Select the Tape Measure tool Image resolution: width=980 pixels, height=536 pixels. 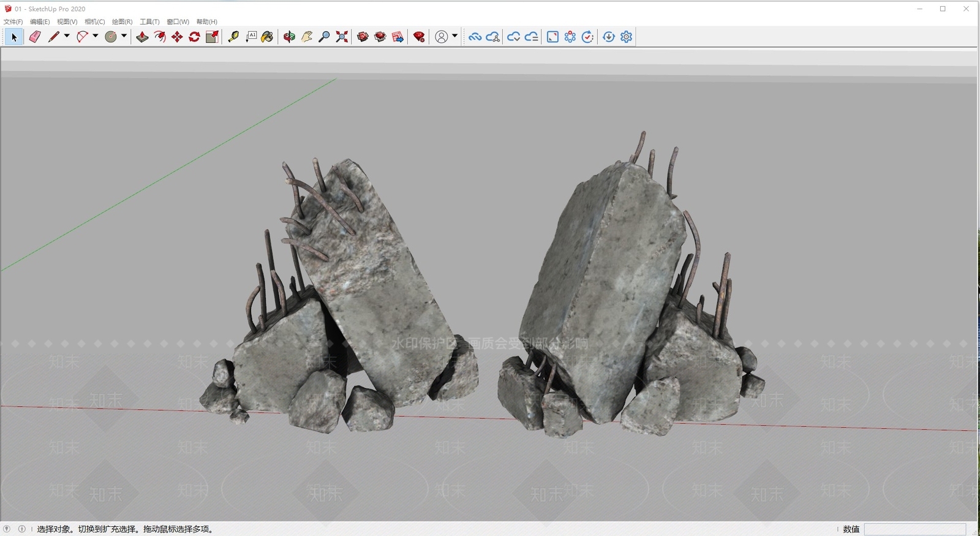[x=233, y=37]
